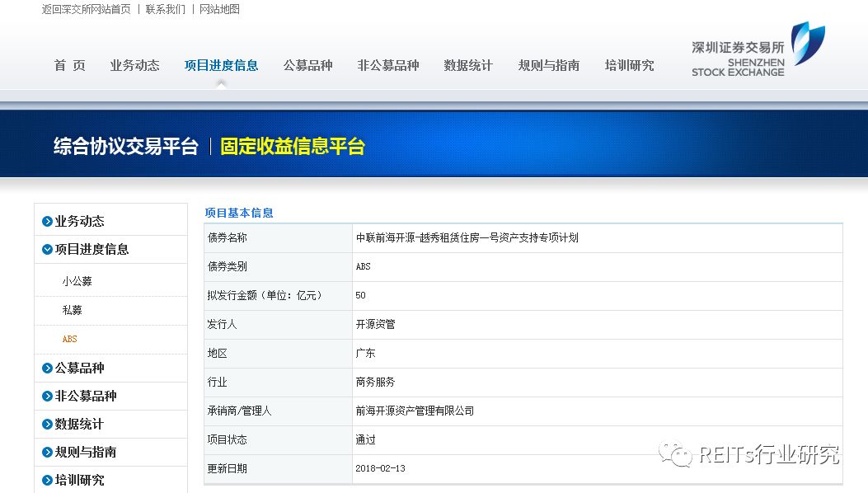The image size is (868, 493).
Task: Click 固定收益信息平台 banner heading
Action: pyautogui.click(x=292, y=147)
